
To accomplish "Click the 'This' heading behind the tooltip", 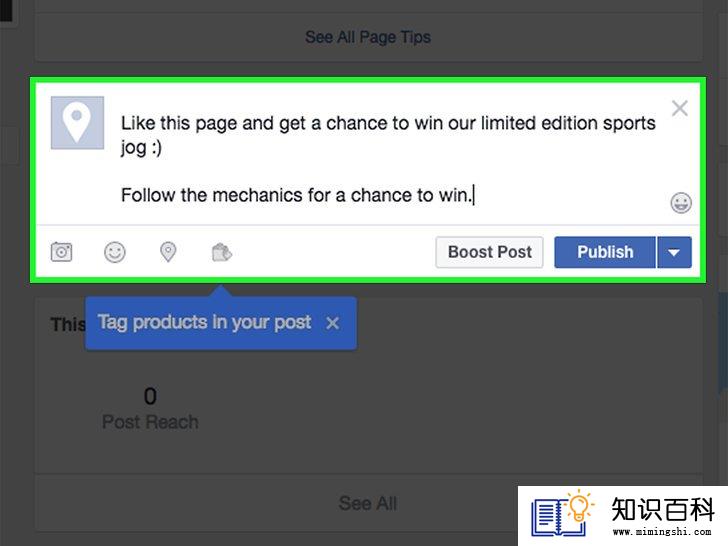I will coord(68,325).
